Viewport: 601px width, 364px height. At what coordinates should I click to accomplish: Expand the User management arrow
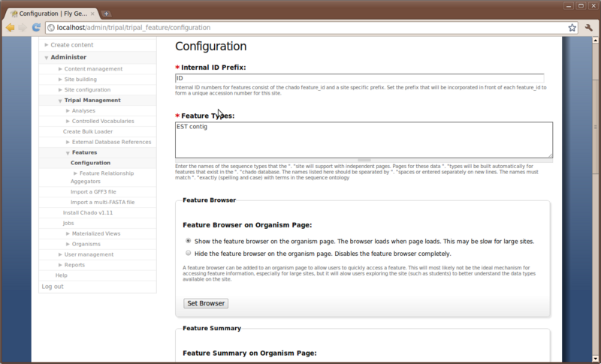click(60, 254)
